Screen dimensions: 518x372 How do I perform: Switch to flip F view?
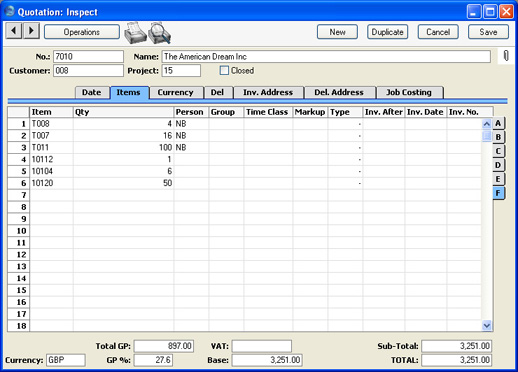(498, 193)
